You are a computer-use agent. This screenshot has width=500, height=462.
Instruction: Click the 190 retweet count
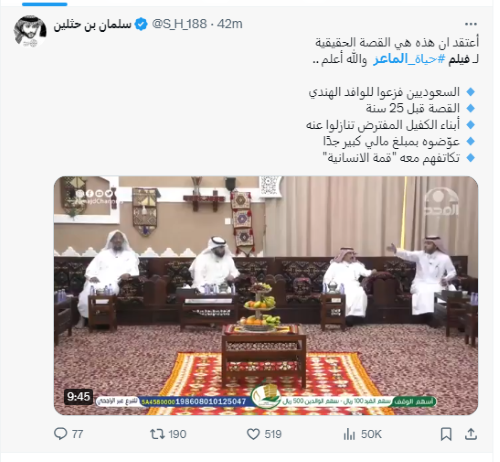click(x=177, y=434)
